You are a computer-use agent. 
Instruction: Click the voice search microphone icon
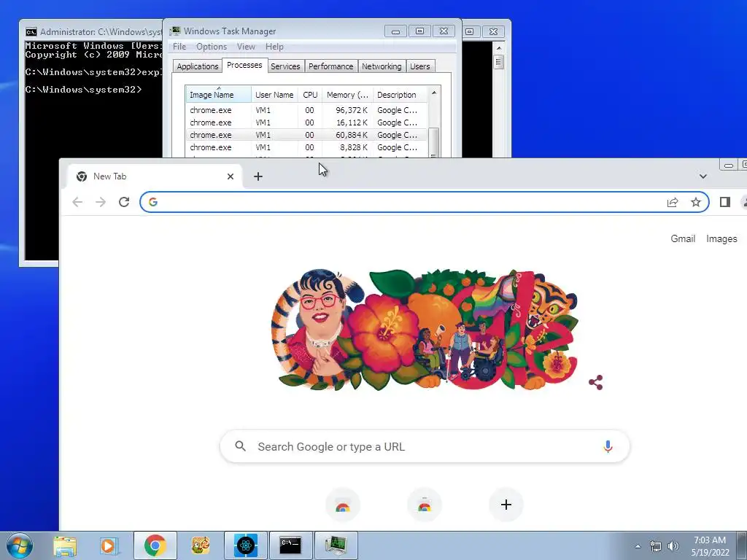point(608,447)
